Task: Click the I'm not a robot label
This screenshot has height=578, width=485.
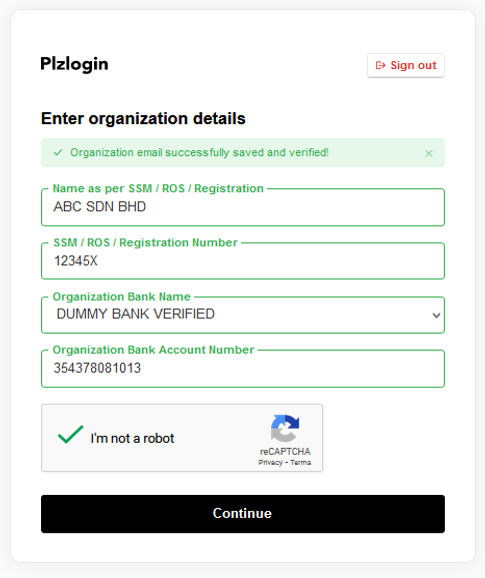Action: [x=132, y=438]
